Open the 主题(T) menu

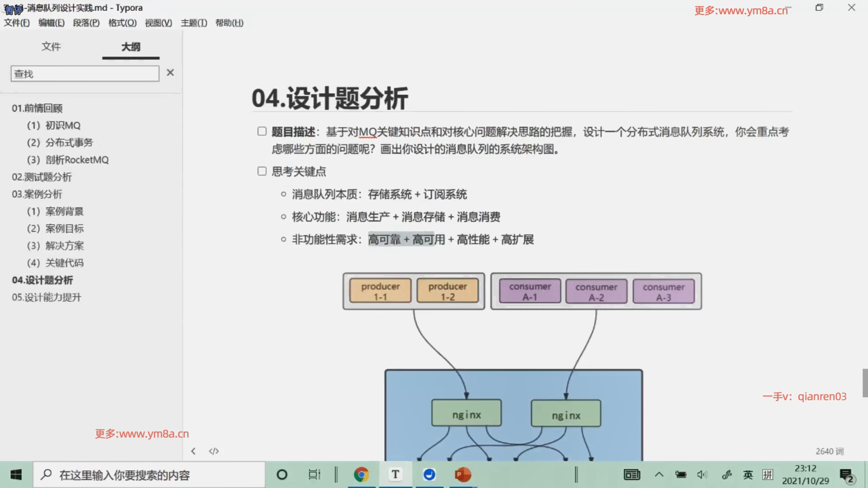[x=193, y=23]
